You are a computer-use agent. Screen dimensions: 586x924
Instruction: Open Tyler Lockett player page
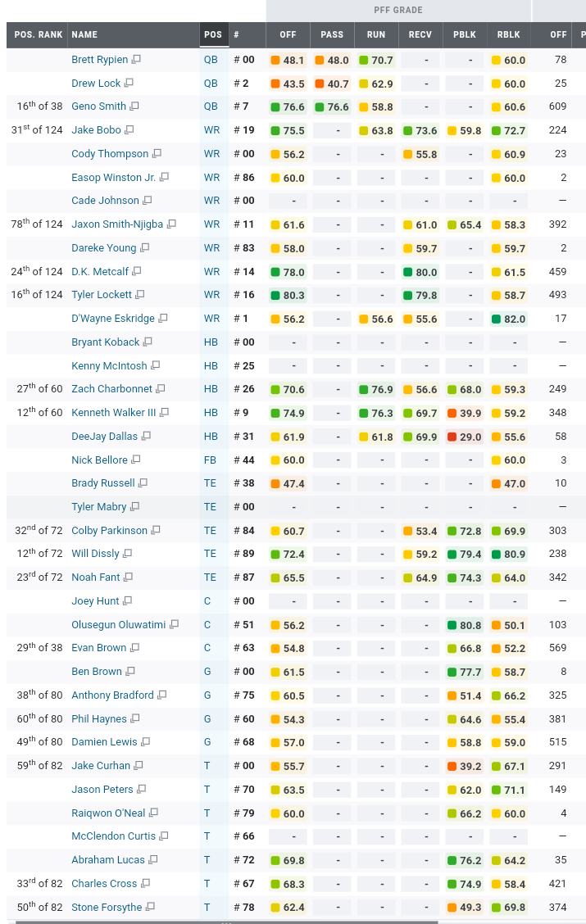(x=102, y=295)
